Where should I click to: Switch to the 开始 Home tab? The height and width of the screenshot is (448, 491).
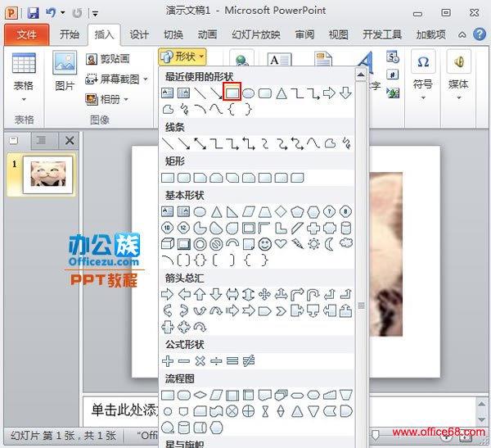70,34
